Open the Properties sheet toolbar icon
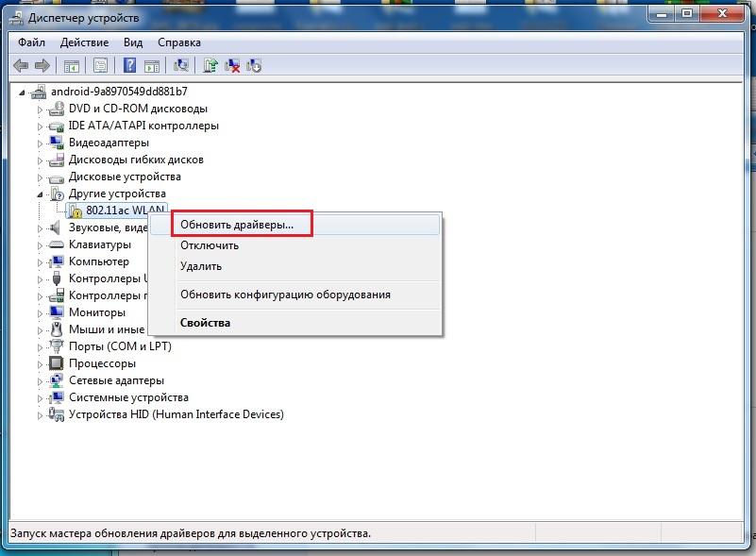This screenshot has width=756, height=556. [x=100, y=65]
